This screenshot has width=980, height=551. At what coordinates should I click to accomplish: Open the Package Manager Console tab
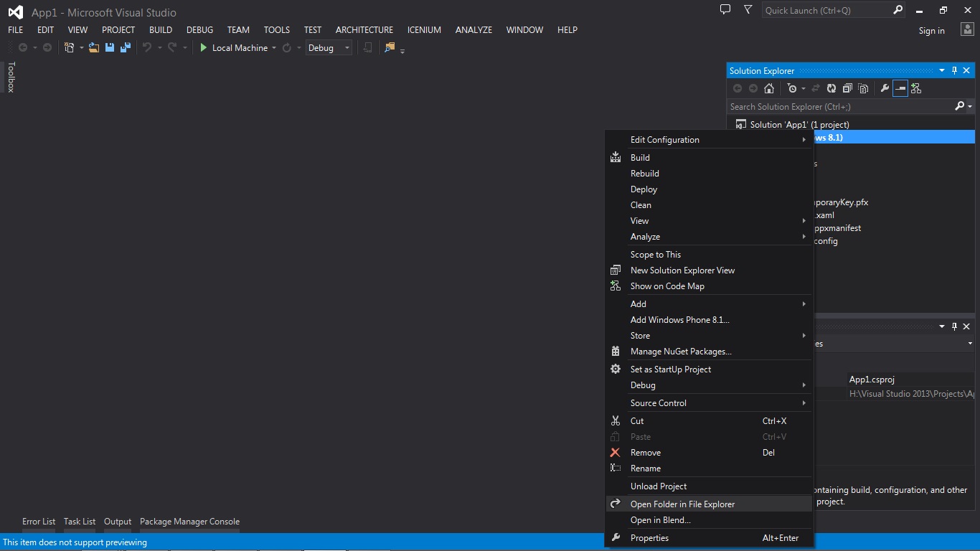[189, 522]
